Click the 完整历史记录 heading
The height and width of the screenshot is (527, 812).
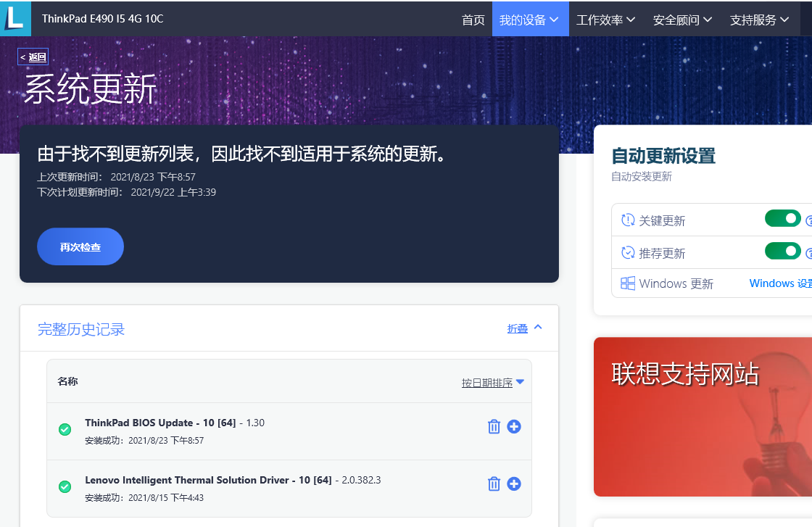coord(81,329)
